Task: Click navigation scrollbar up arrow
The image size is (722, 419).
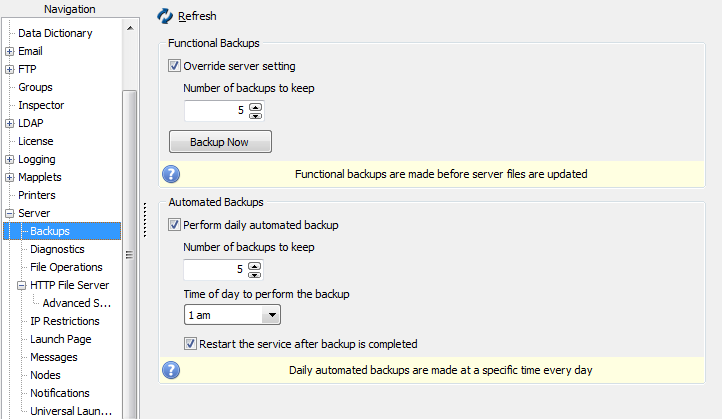Action: pyautogui.click(x=130, y=28)
